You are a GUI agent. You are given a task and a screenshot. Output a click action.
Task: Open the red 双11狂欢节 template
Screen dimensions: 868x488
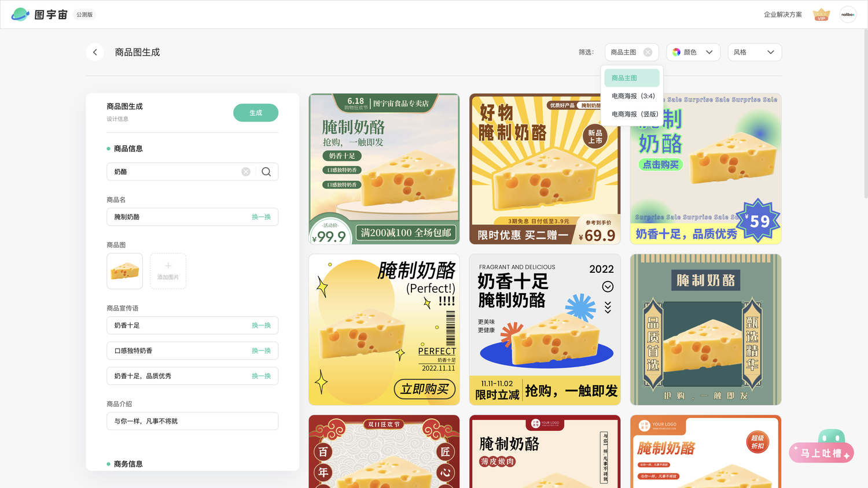coord(384,452)
